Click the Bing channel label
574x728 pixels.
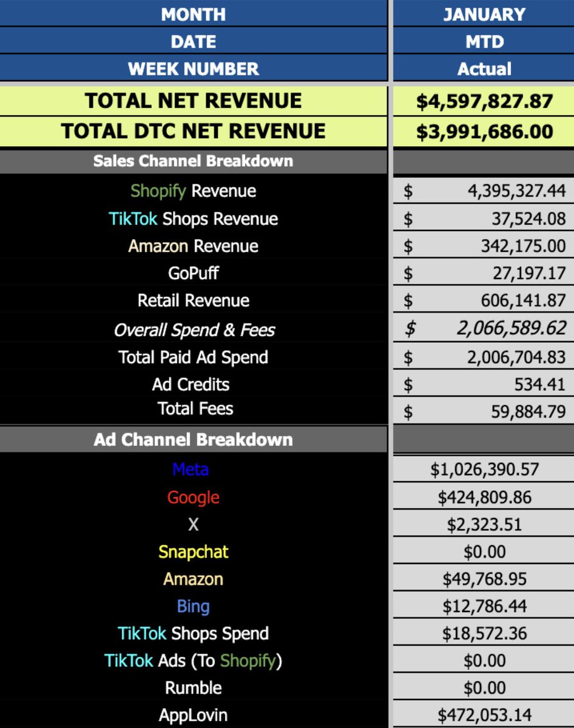[194, 606]
